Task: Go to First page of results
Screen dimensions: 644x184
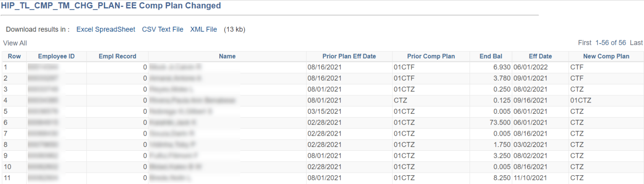Action: pyautogui.click(x=584, y=43)
